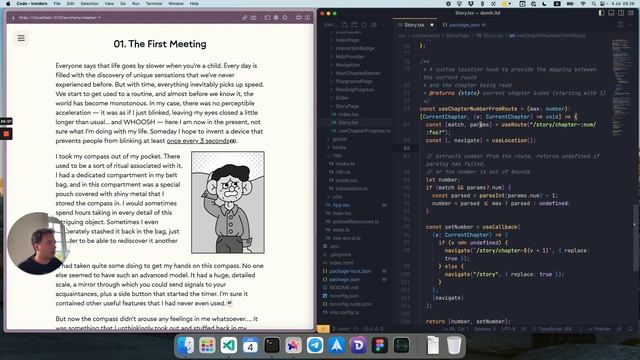Screen dimensions: 640x360
Task: Toggle the primary side bar layout icon
Action: coord(601,13)
